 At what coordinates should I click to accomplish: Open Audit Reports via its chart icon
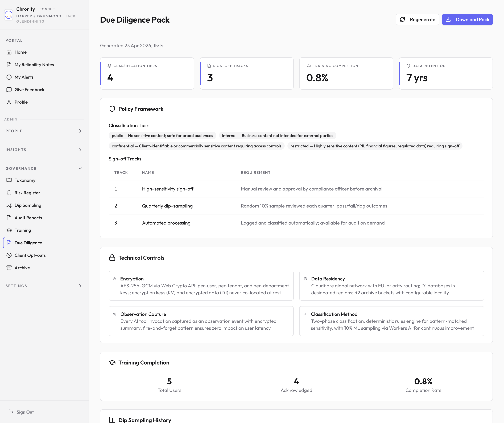pos(9,218)
